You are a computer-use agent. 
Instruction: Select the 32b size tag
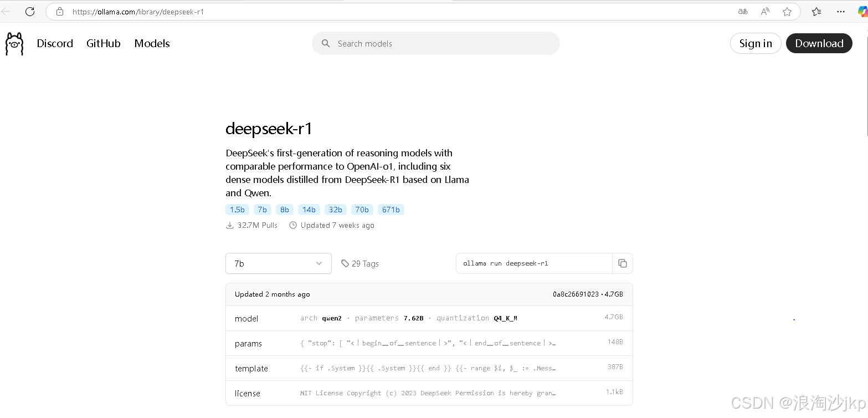336,210
